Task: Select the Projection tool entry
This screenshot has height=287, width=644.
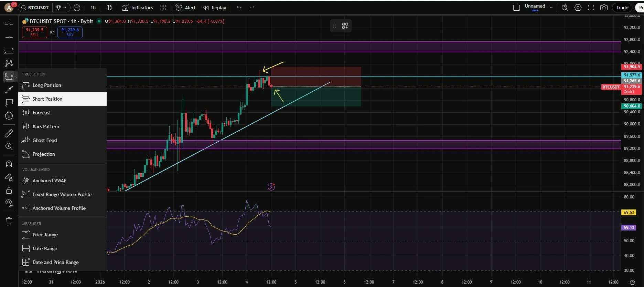Action: point(62,154)
